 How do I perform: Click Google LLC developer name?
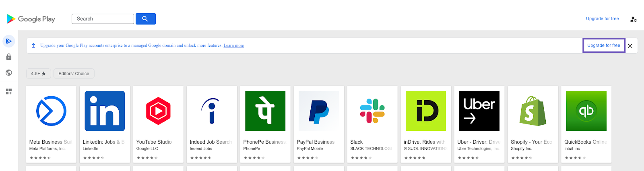[147, 148]
